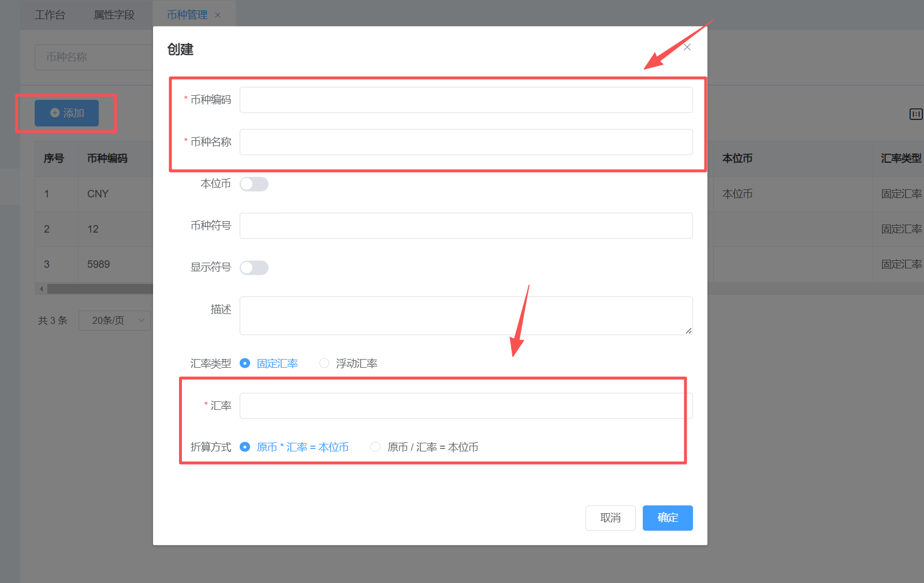Switch to the 工作台 tab
The image size is (924, 583).
(50, 15)
